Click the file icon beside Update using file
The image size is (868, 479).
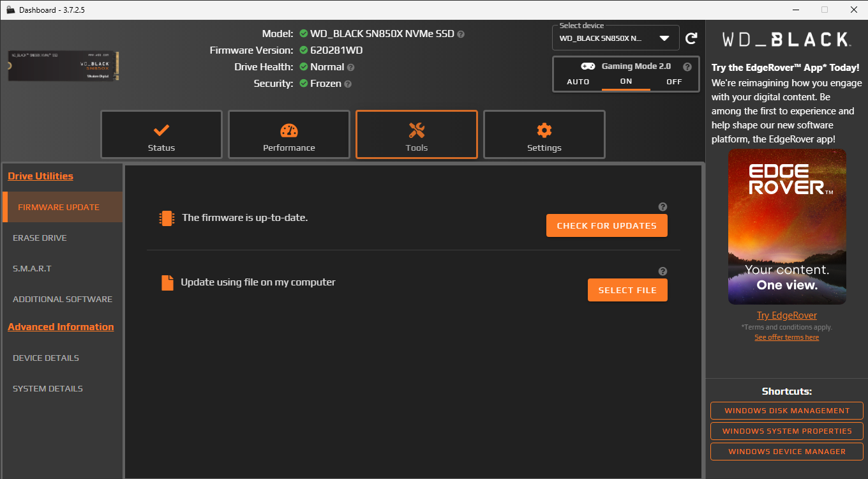[167, 283]
